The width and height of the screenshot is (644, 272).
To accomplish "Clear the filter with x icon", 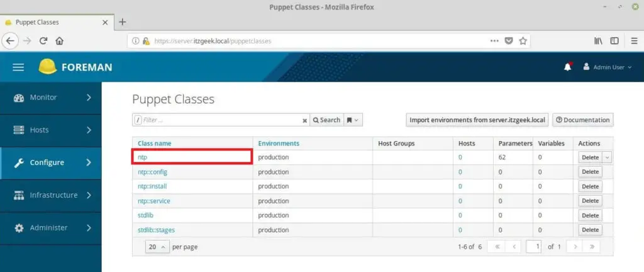I will (305, 120).
